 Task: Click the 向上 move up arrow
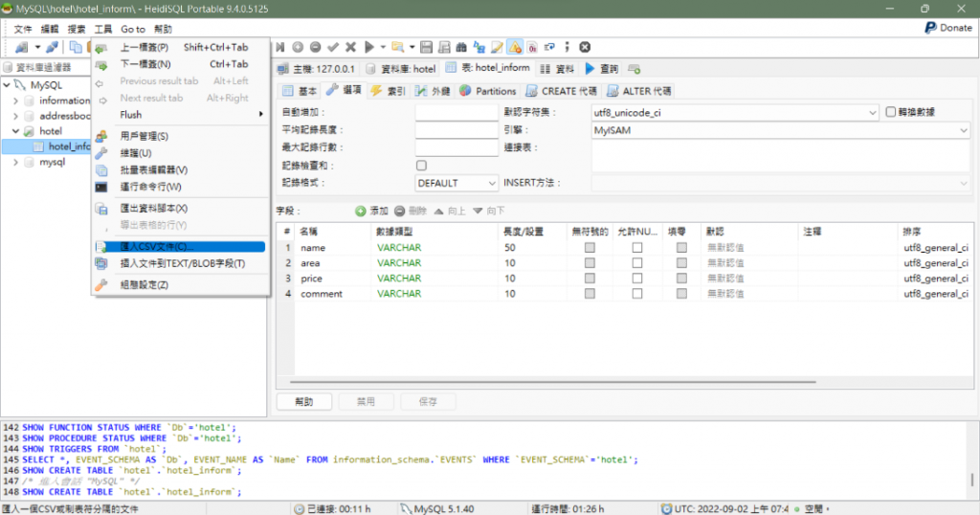point(438,212)
